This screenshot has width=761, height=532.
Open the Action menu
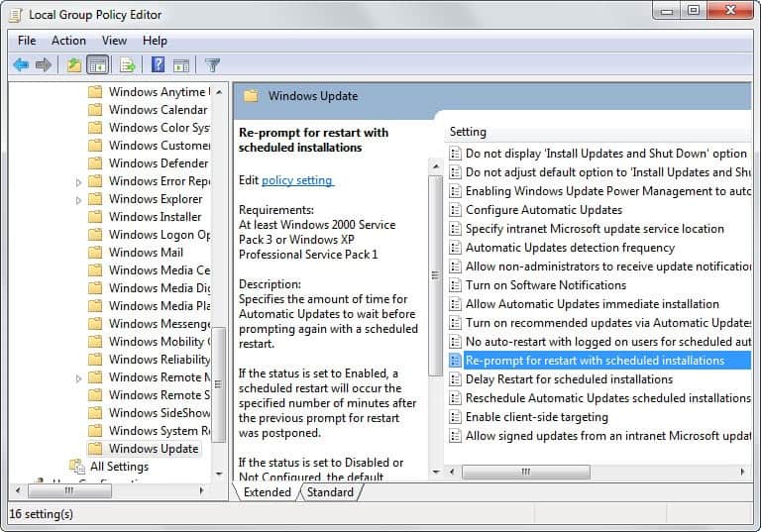coord(68,41)
